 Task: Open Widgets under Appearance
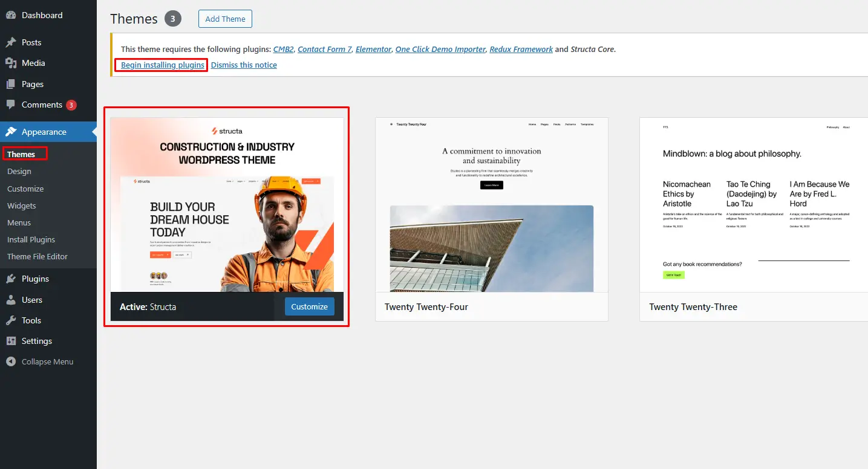click(x=22, y=205)
